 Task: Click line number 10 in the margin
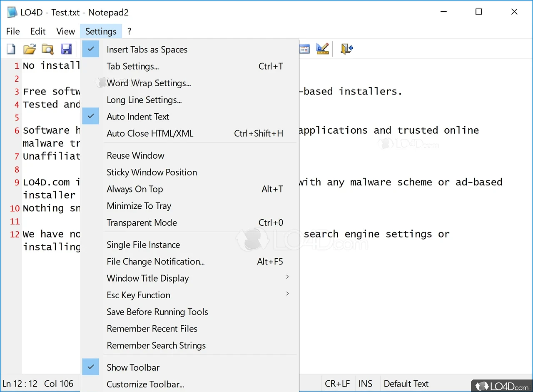click(x=15, y=208)
